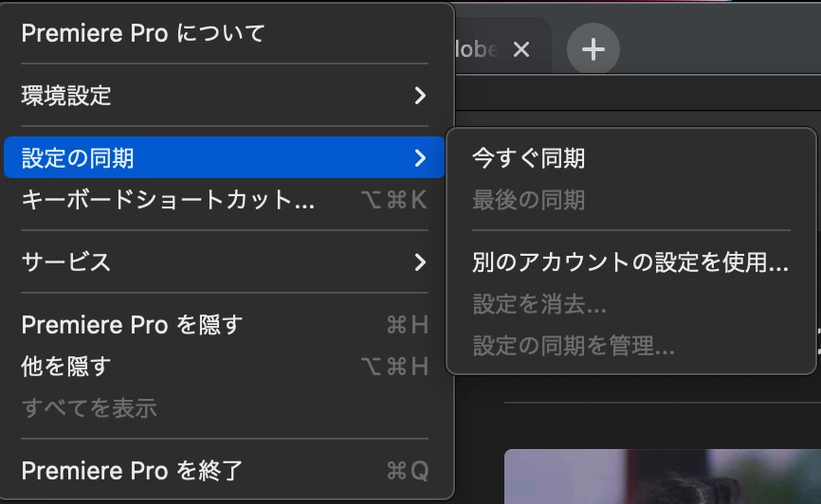
Task: Choose 設定の同期を管理... in the submenu
Action: point(631,346)
